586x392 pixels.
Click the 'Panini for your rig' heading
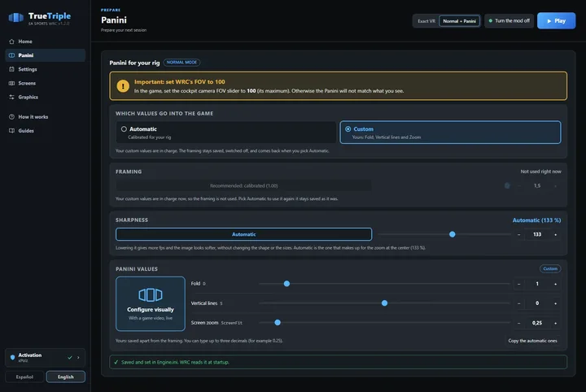click(x=134, y=63)
